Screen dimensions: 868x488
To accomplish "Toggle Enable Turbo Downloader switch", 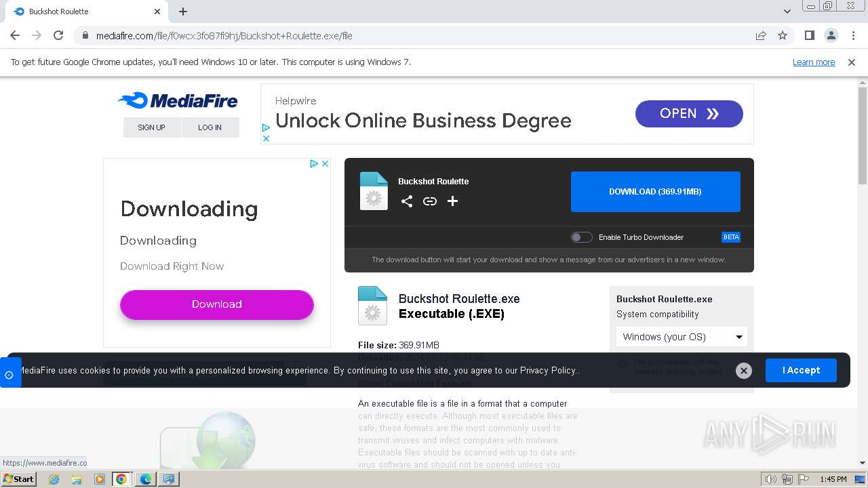I will pyautogui.click(x=581, y=237).
